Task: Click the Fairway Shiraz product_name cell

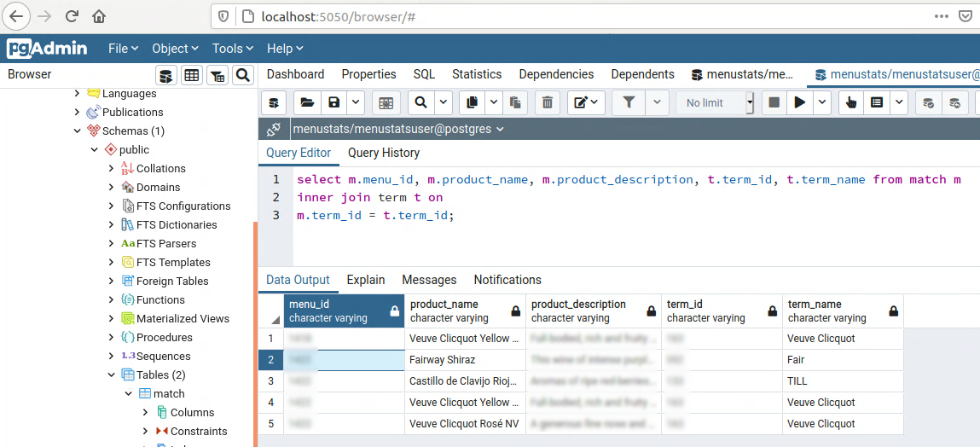Action: (465, 360)
